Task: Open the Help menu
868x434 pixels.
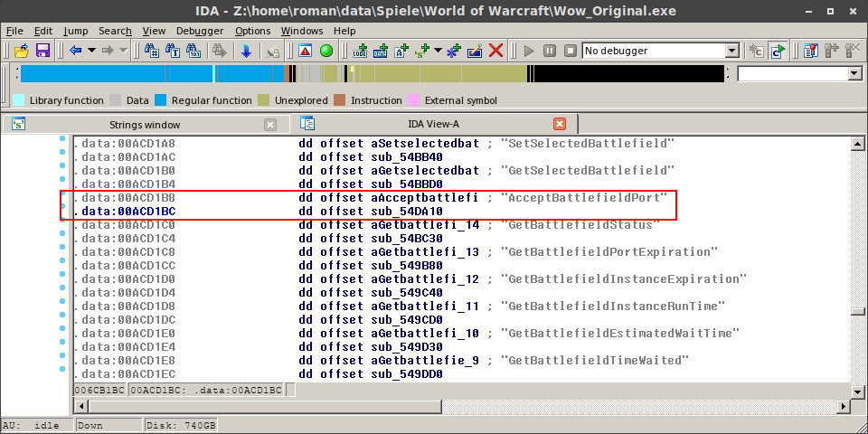Action: point(344,31)
